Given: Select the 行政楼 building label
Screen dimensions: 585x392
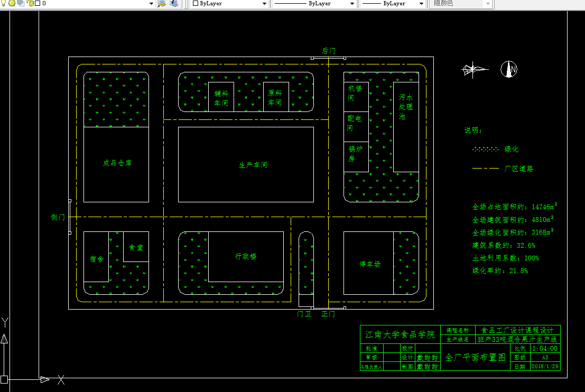Looking at the screenshot, I should click(246, 256).
